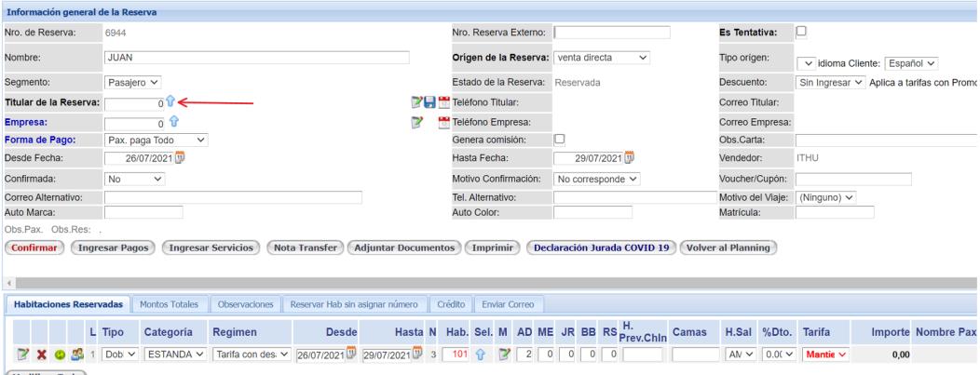Open date picker for Desde Fecha

[180, 158]
